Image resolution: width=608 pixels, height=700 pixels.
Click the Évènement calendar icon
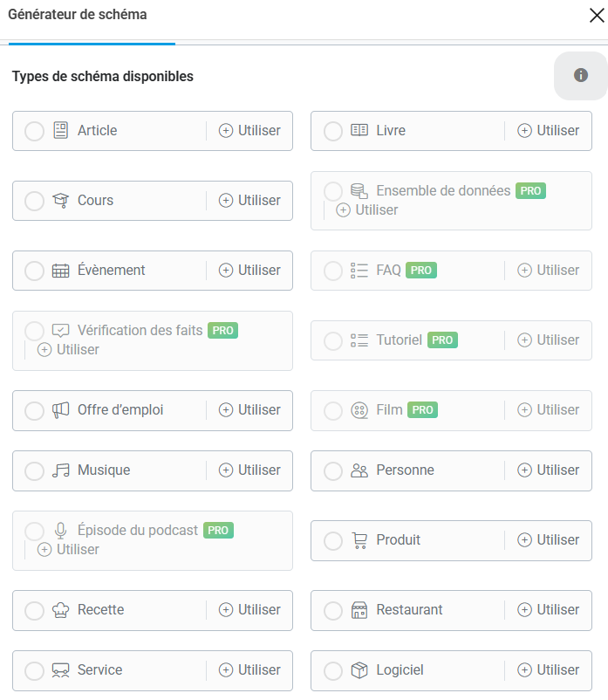(x=60, y=271)
